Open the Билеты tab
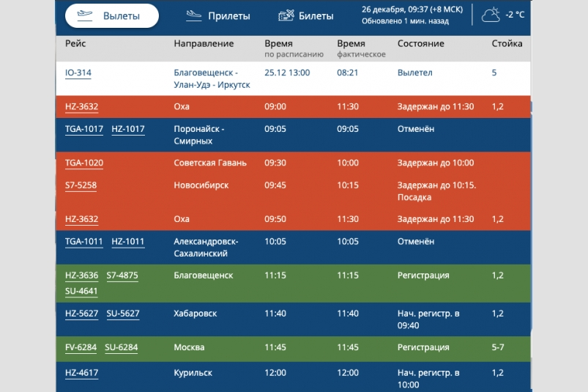 (x=316, y=16)
